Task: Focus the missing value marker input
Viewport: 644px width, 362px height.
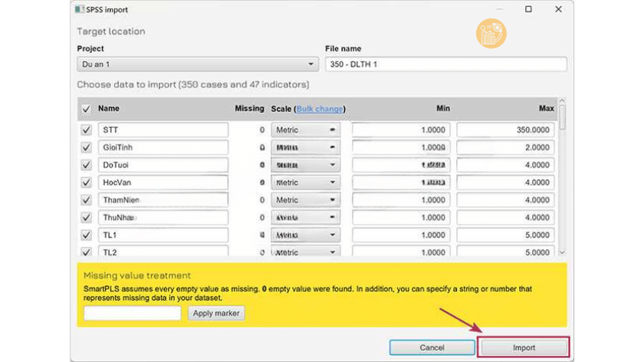Action: tap(132, 313)
